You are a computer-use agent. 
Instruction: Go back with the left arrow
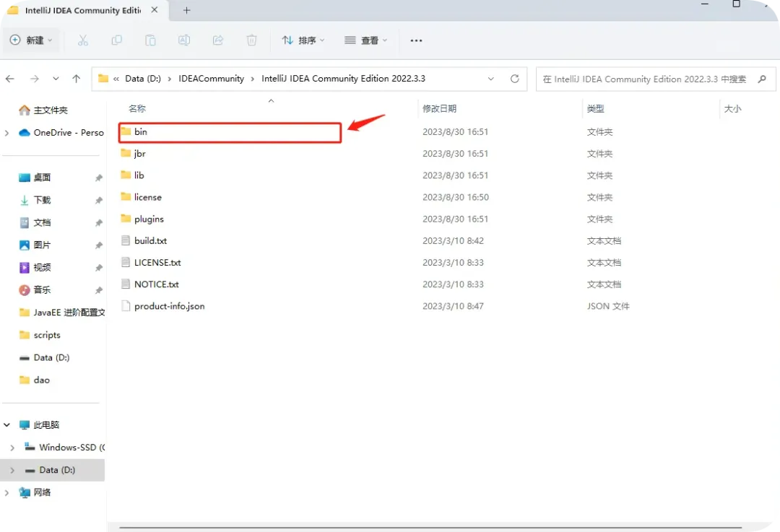tap(10, 79)
